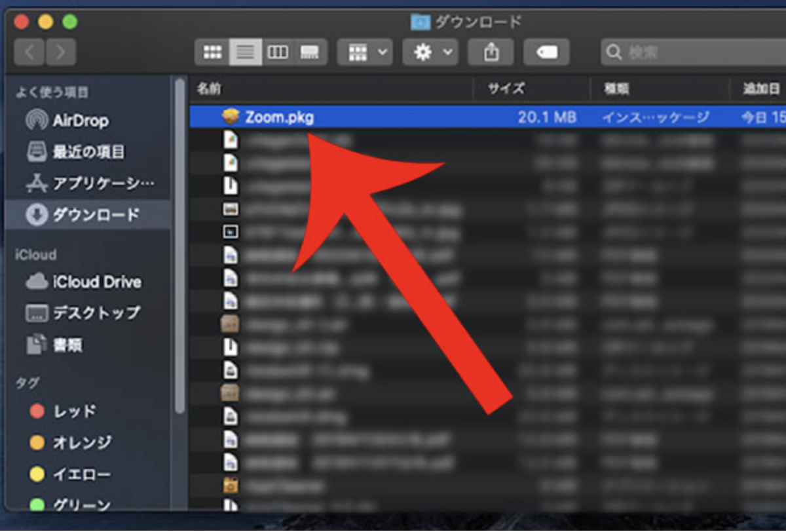Click the folder icon in the title bar
This screenshot has width=786, height=532.
[420, 22]
